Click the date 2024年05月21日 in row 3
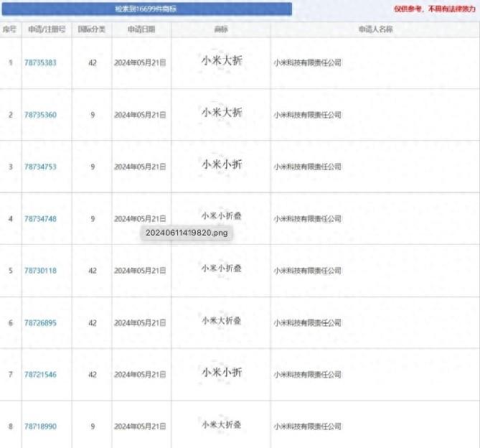This screenshot has width=480, height=448. click(140, 167)
